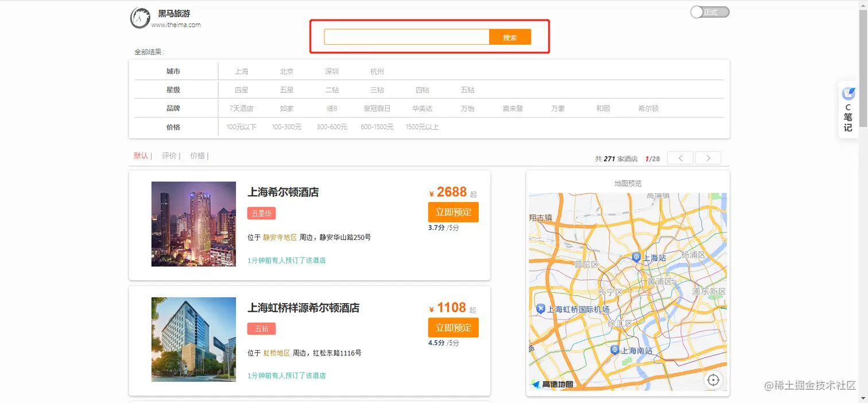Click the 浦东新区 label on map
Screen dimensions: 868x403
coord(708,292)
